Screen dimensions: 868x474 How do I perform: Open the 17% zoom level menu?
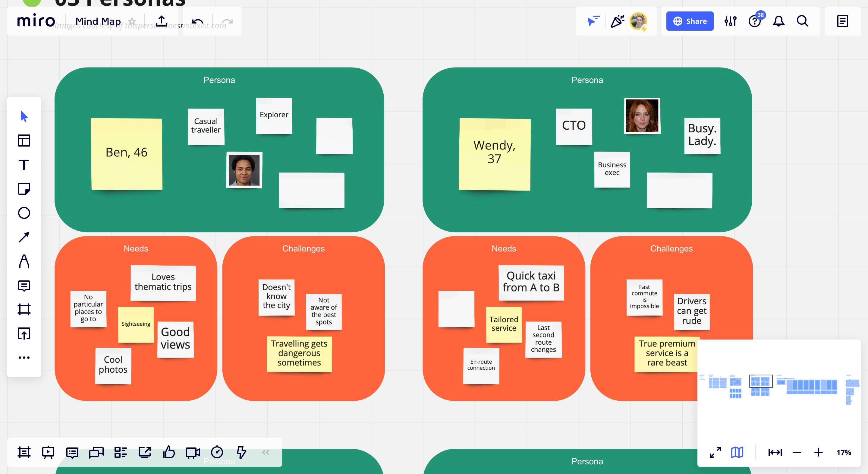[843, 452]
